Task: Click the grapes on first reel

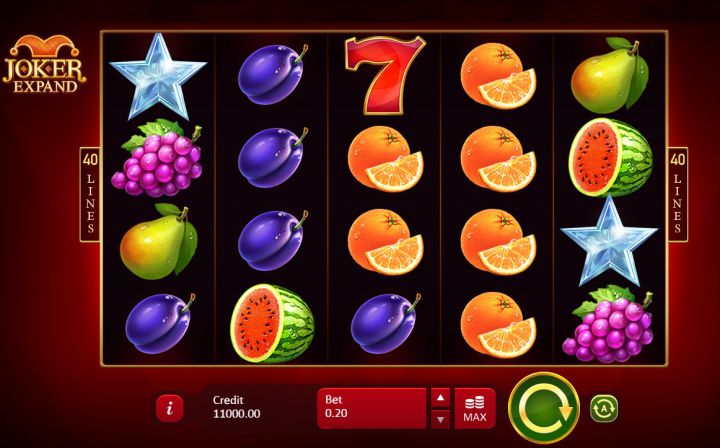Action: pyautogui.click(x=157, y=158)
